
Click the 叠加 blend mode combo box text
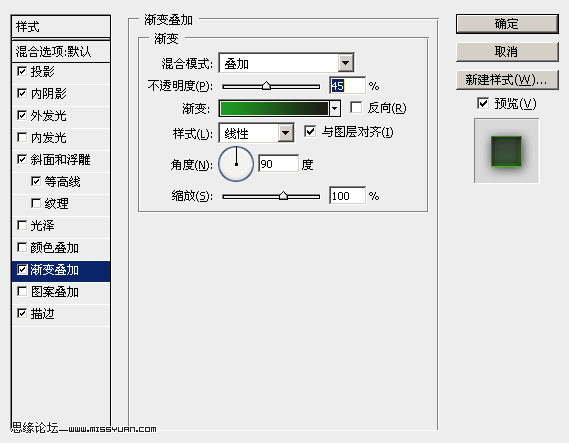coord(237,64)
